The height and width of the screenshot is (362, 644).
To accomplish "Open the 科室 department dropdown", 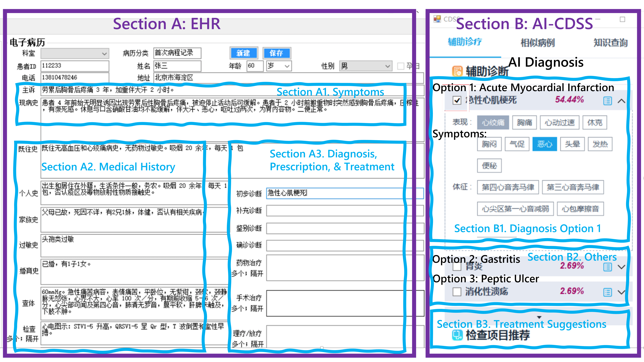I will pos(104,53).
